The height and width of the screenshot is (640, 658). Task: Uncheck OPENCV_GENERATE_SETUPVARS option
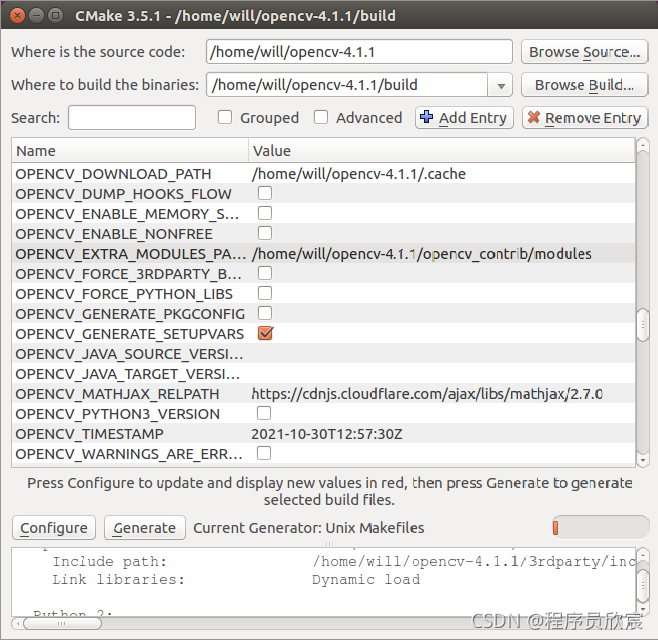click(265, 333)
